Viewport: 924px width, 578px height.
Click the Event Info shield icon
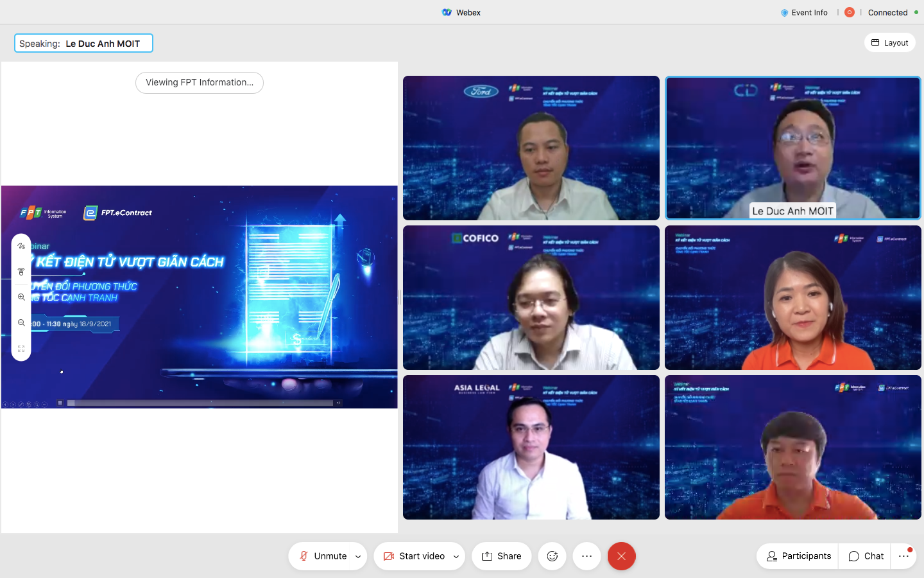pyautogui.click(x=784, y=12)
